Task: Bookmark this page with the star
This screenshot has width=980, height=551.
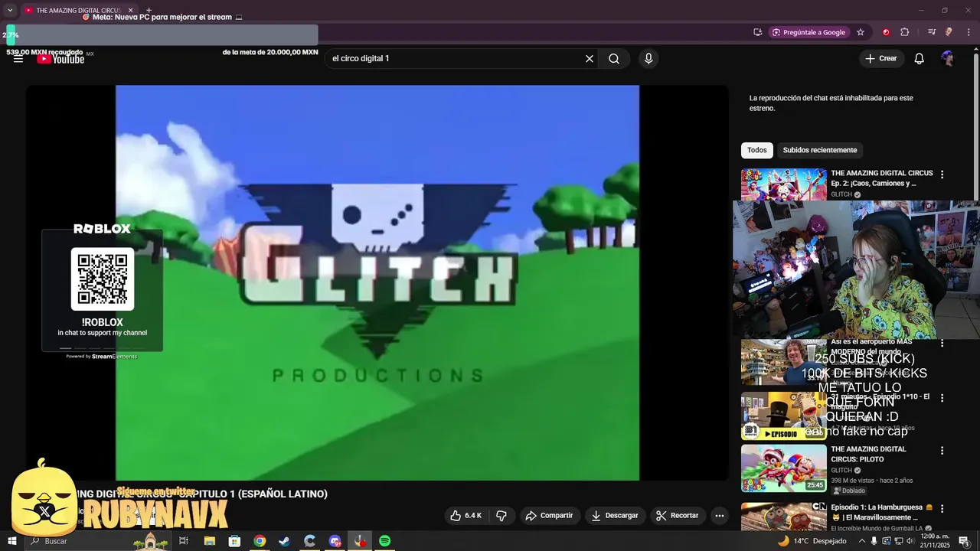Action: coord(861,32)
